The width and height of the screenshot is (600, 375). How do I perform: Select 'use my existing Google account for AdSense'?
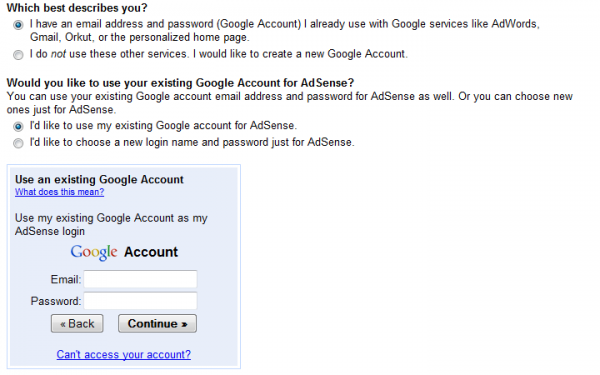click(x=18, y=126)
